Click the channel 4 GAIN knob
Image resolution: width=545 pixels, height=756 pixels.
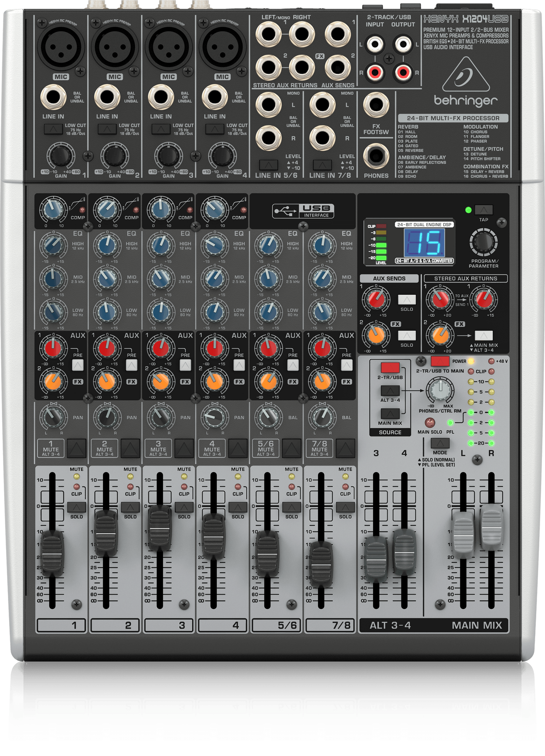click(x=222, y=156)
